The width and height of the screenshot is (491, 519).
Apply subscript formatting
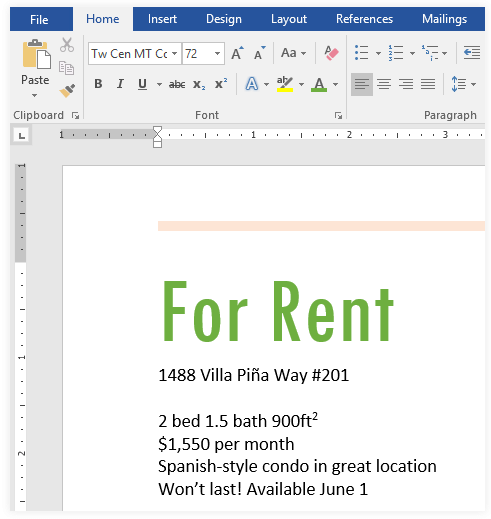point(199,84)
